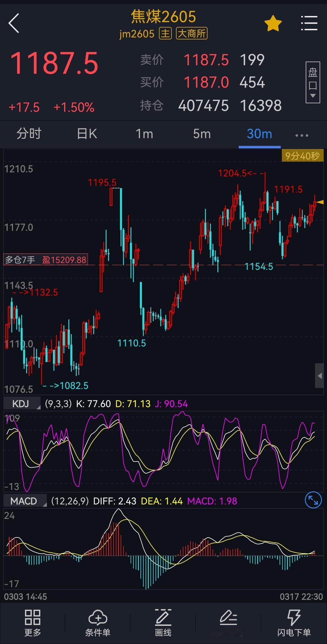Click the 买价 1187.0 bid price
The width and height of the screenshot is (327, 644).
[x=206, y=82]
